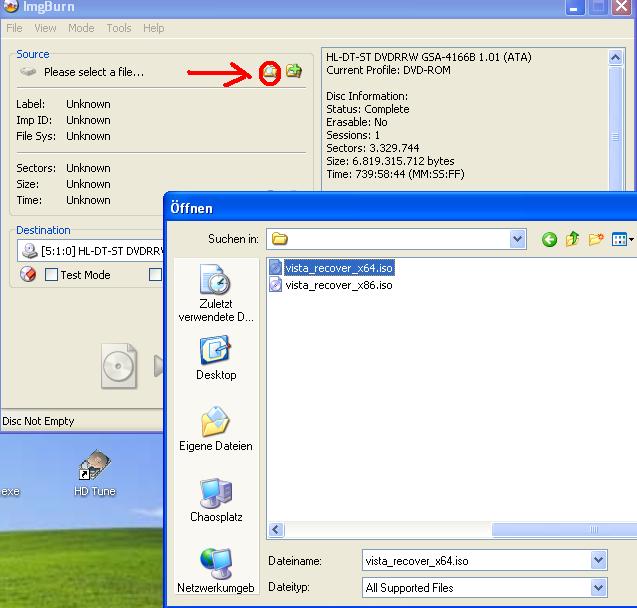This screenshot has width=637, height=608.
Task: Expand the Dateityp dropdown arrow
Action: [x=598, y=587]
